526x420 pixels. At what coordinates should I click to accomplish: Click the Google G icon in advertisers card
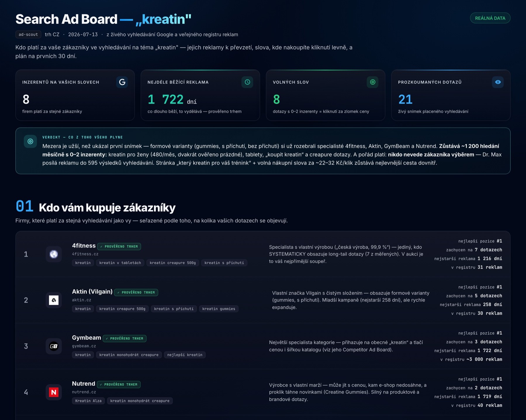coord(122,82)
